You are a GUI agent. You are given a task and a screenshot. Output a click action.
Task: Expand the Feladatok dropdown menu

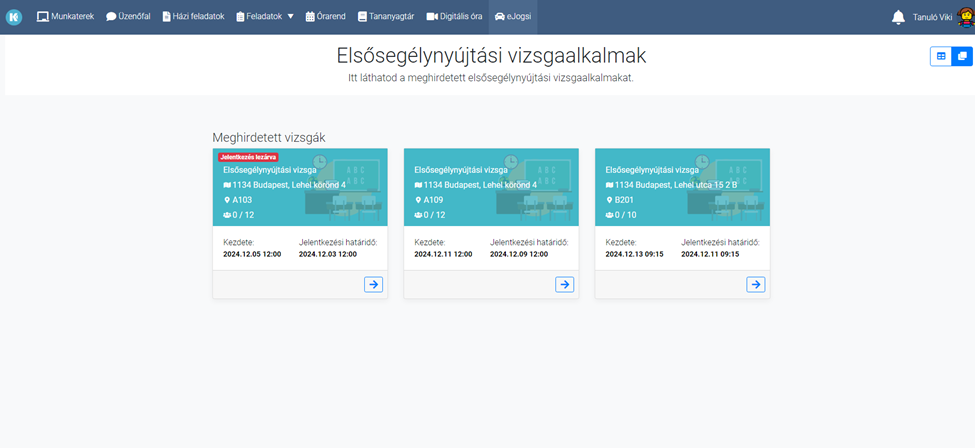pos(265,17)
